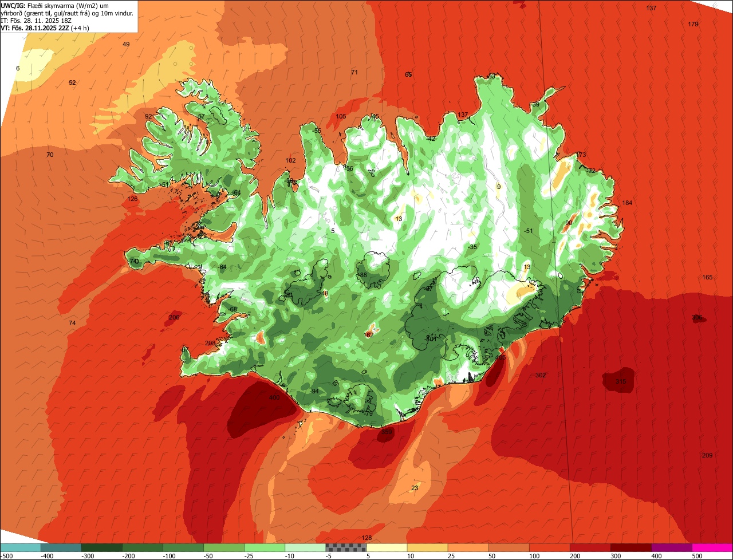Image resolution: width=733 pixels, height=560 pixels.
Task: Click the map value '5' in northwest-central Iceland
Action: pos(333,231)
